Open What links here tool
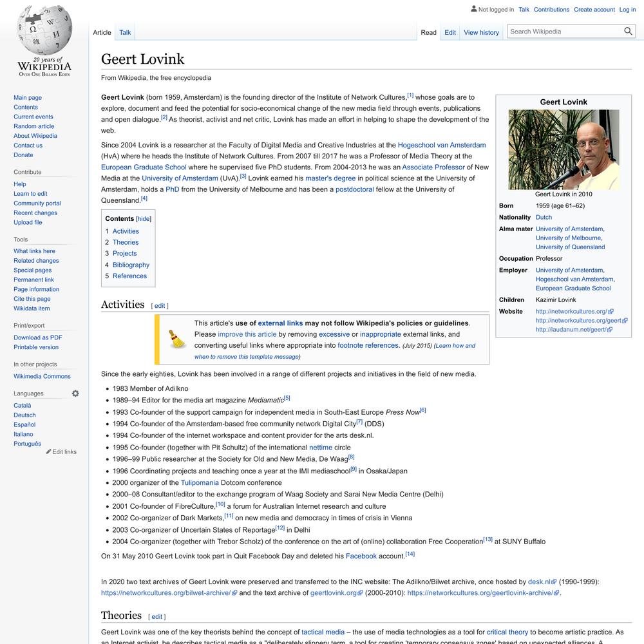The image size is (644, 644). click(x=35, y=251)
